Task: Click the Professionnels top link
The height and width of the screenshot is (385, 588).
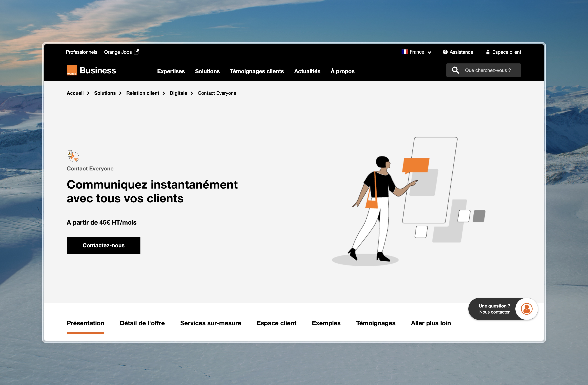Action: pyautogui.click(x=81, y=52)
